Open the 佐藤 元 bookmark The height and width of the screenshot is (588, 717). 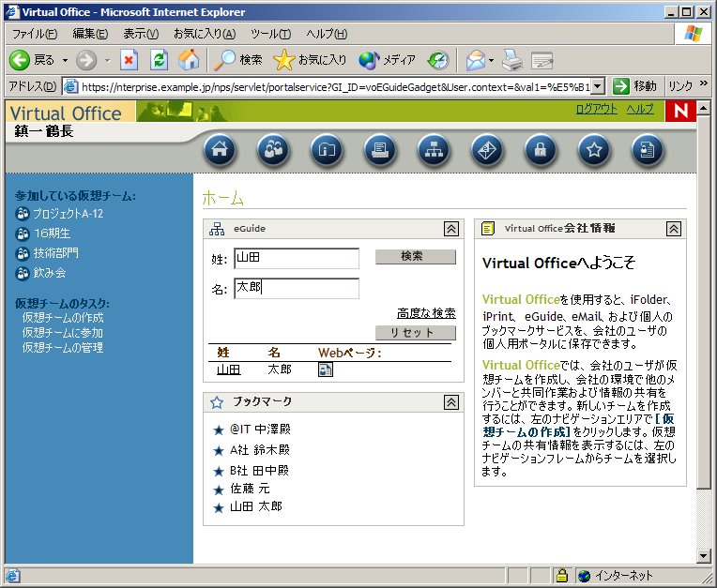pos(250,489)
